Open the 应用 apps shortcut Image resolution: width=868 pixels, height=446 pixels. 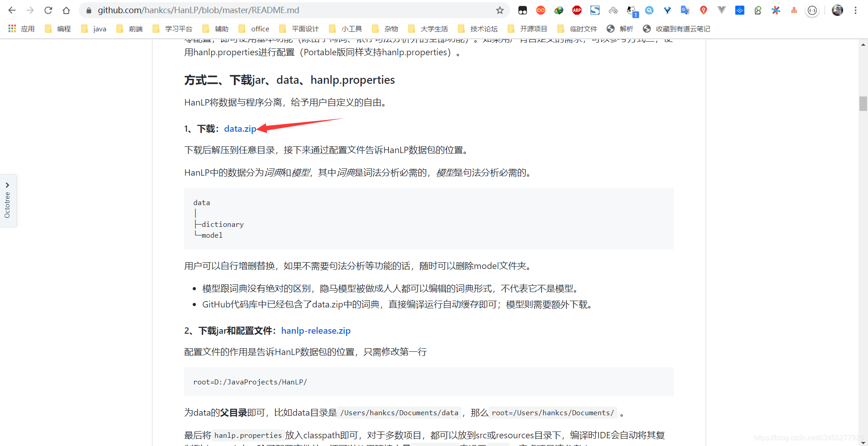(21, 29)
